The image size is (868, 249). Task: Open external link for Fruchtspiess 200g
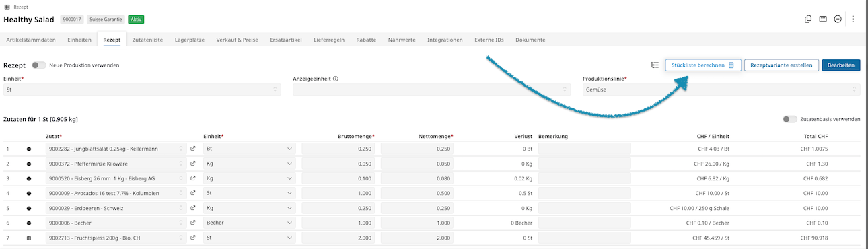(x=193, y=238)
